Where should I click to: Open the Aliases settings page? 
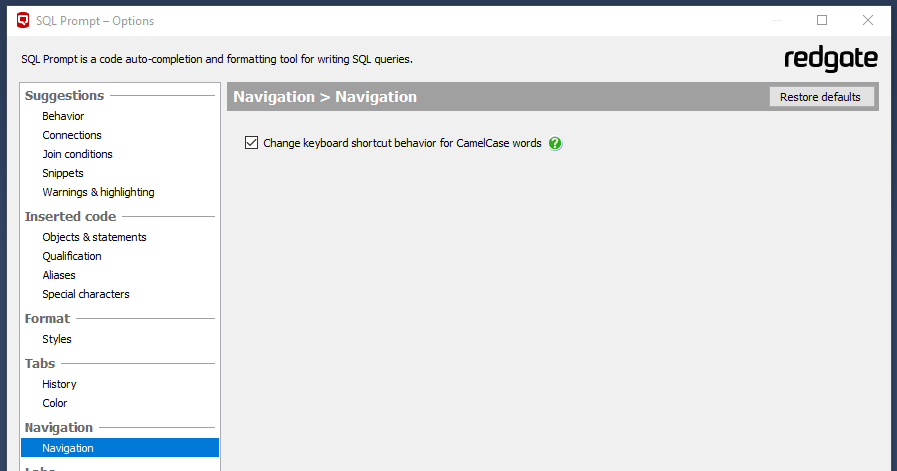(59, 275)
